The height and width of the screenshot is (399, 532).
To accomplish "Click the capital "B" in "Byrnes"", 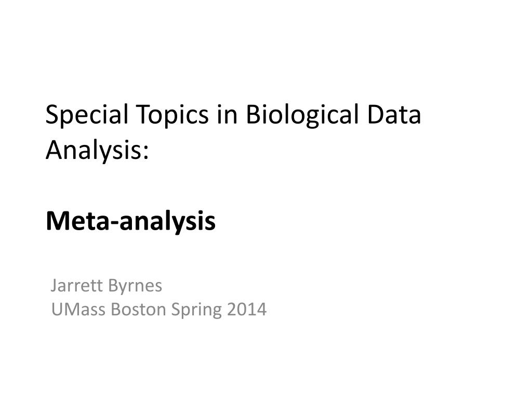I will point(114,285).
